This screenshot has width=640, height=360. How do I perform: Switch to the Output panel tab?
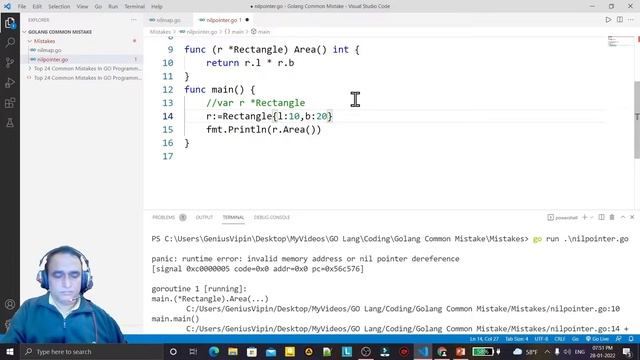click(204, 217)
